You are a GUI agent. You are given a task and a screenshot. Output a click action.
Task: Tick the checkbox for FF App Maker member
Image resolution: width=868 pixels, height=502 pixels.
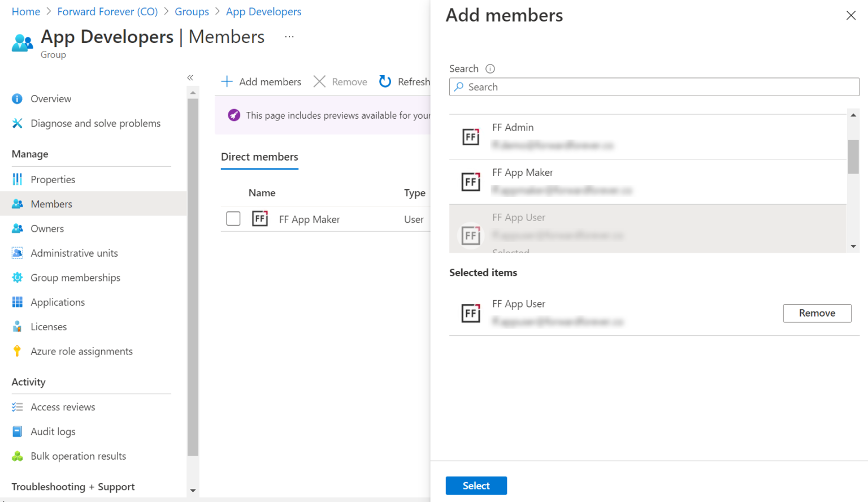click(233, 219)
